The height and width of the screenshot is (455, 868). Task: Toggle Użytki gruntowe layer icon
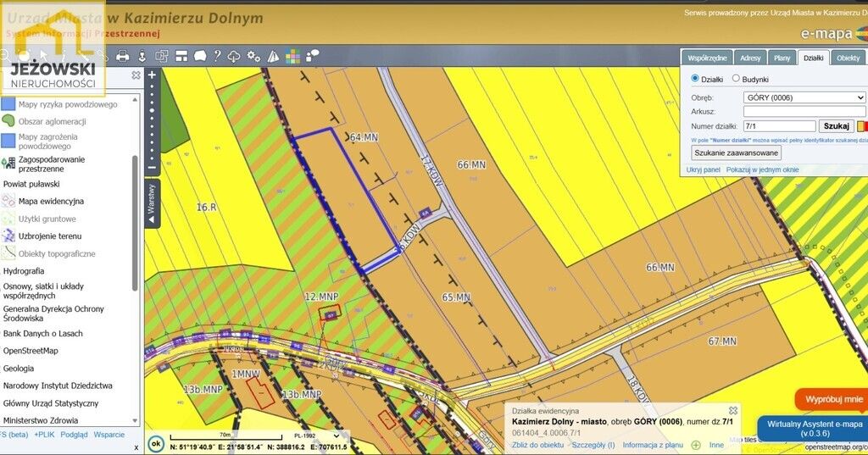(x=8, y=218)
